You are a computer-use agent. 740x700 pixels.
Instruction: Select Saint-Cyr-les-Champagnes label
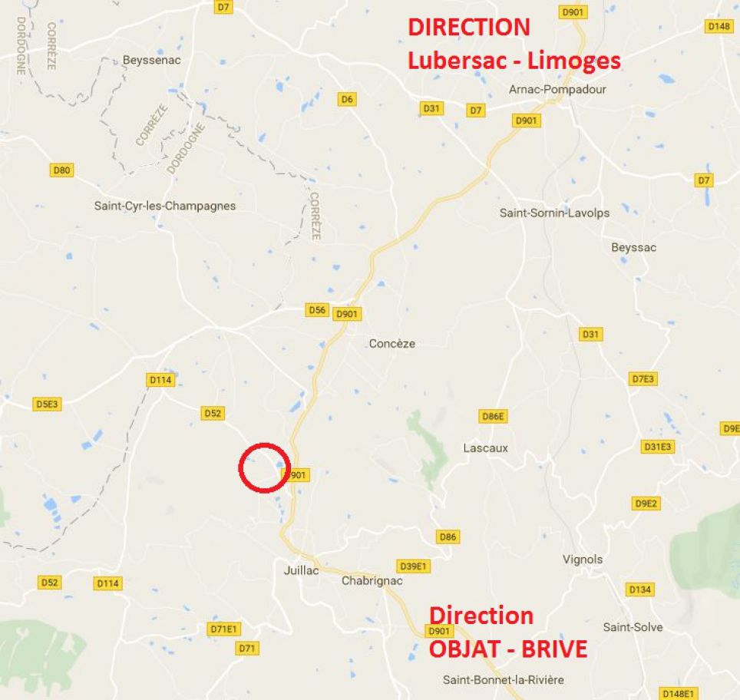coord(165,206)
